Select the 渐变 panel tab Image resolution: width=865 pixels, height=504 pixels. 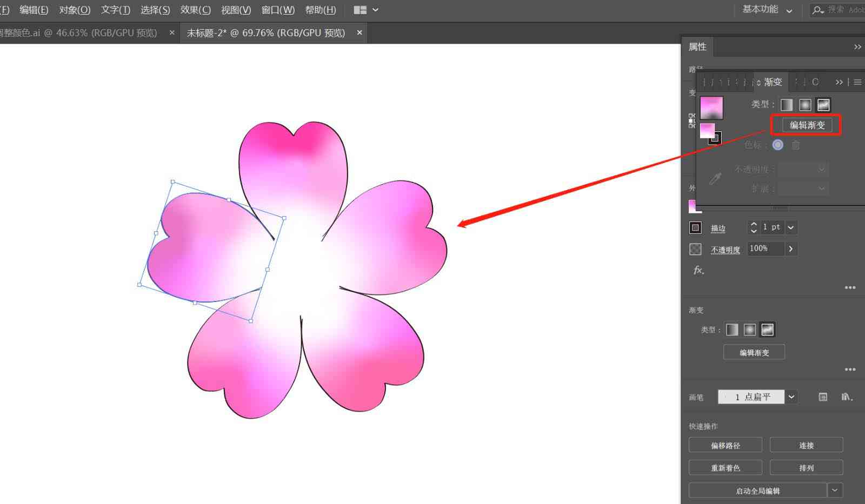tap(773, 82)
